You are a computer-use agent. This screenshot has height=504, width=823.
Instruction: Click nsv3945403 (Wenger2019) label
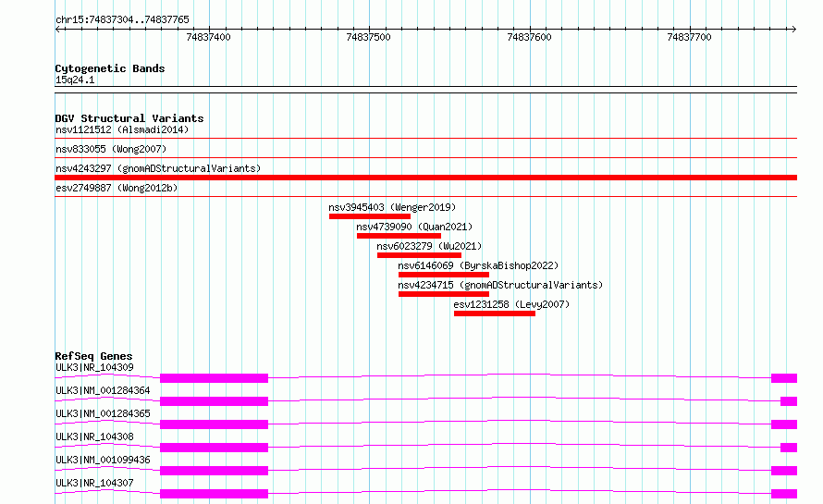coord(392,207)
